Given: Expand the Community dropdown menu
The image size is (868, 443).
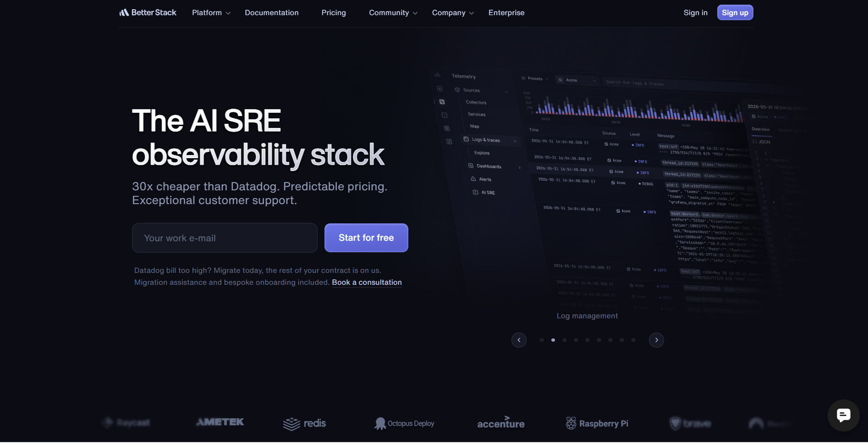Looking at the screenshot, I should (393, 13).
